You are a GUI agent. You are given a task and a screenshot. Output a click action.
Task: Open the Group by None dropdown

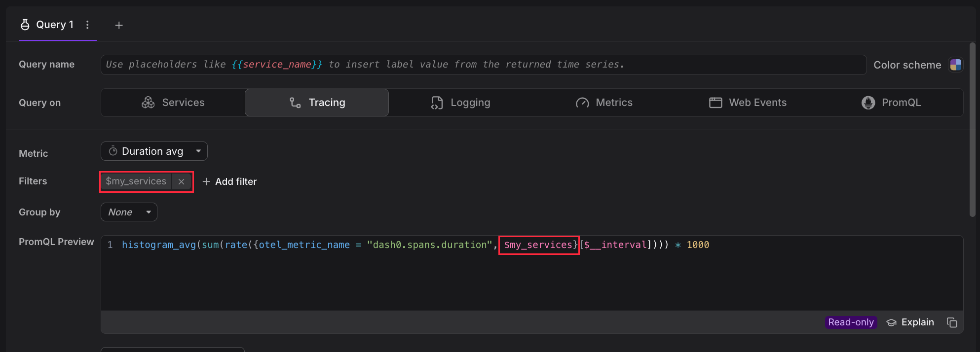[129, 212]
